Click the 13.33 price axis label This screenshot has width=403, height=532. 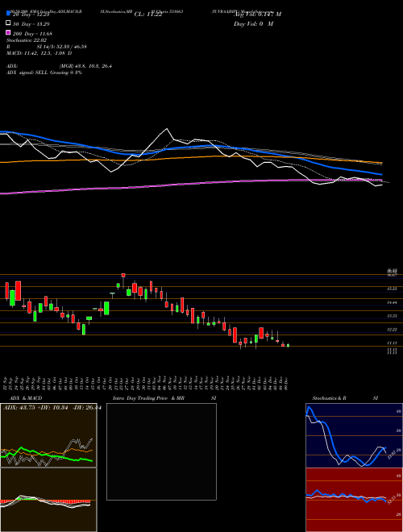click(393, 316)
